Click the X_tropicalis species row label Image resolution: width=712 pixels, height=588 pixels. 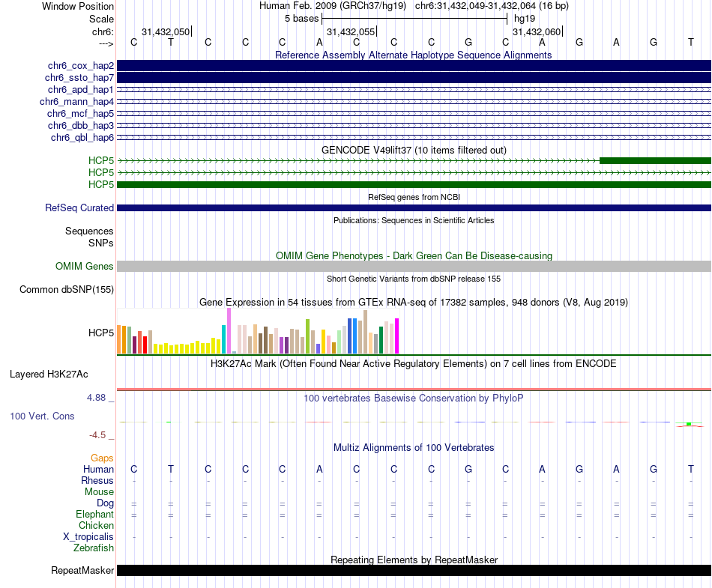click(88, 537)
